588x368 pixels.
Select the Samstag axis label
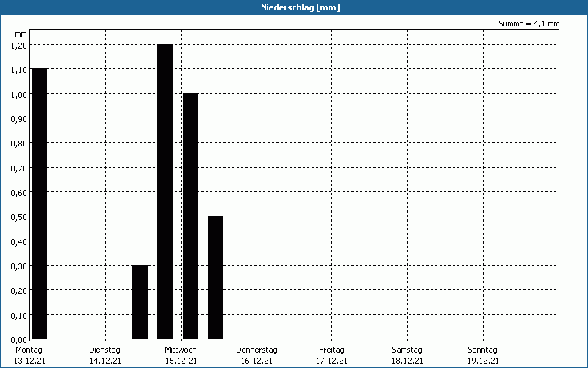(407, 350)
